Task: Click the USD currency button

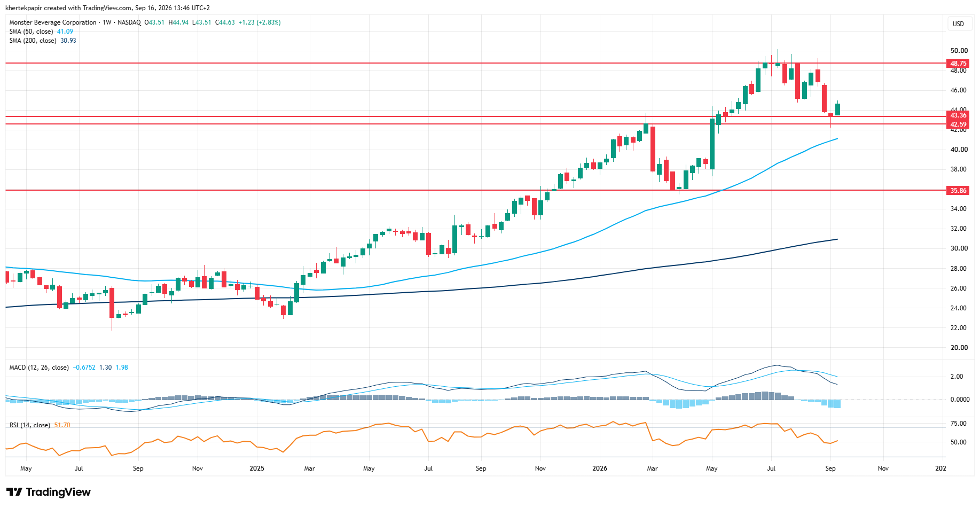Action: [958, 24]
